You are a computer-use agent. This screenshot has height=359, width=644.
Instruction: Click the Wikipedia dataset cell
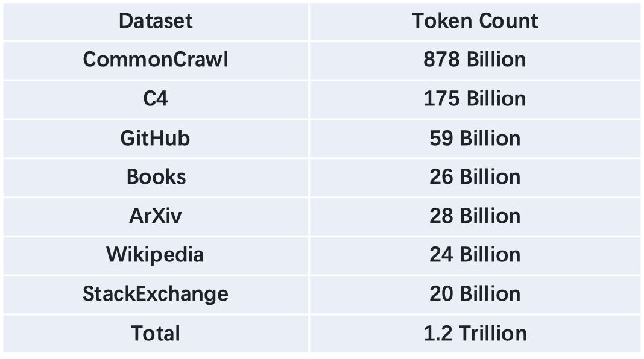(x=156, y=255)
